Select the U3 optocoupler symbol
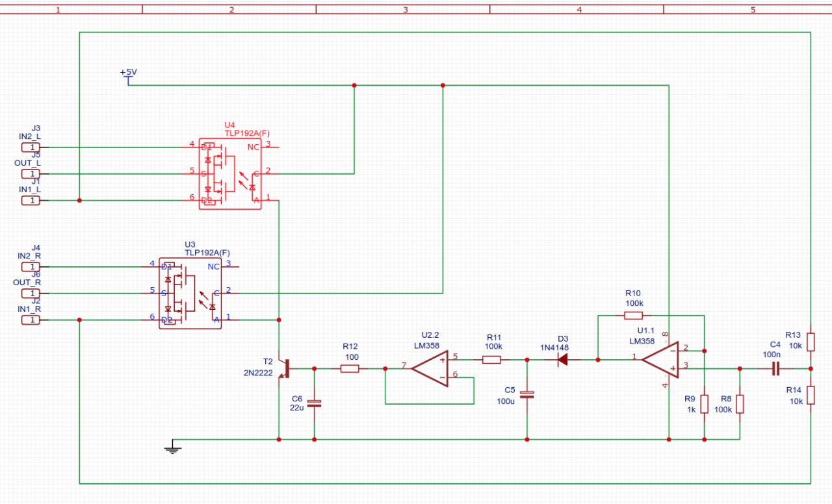Image resolution: width=832 pixels, height=504 pixels. point(190,294)
